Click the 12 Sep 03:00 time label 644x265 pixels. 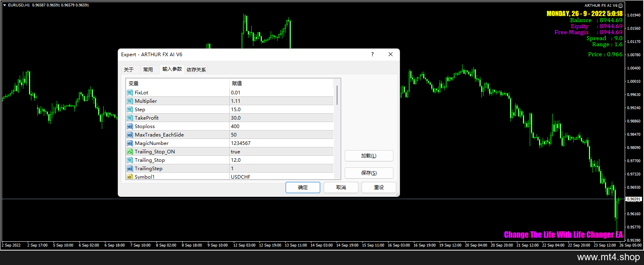244,245
